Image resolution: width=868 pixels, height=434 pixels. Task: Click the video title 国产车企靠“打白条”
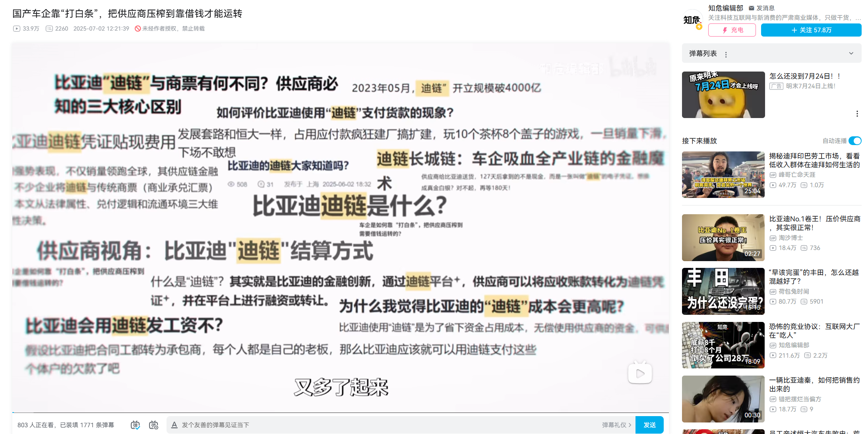[x=127, y=14]
